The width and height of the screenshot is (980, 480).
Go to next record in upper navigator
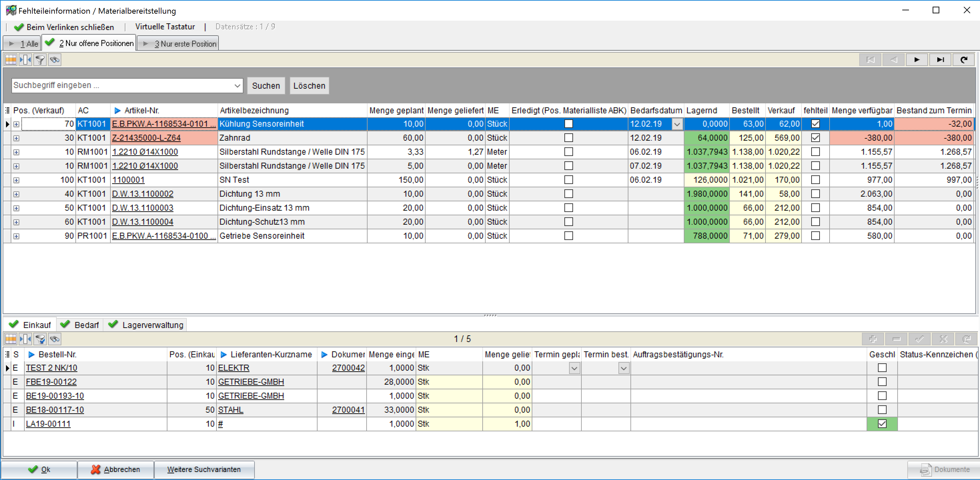tap(917, 60)
